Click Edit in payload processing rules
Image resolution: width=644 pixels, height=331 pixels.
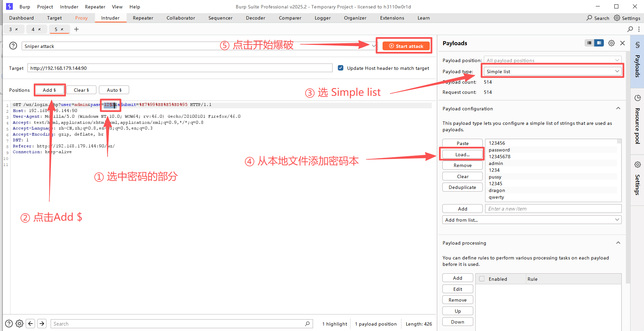click(458, 289)
